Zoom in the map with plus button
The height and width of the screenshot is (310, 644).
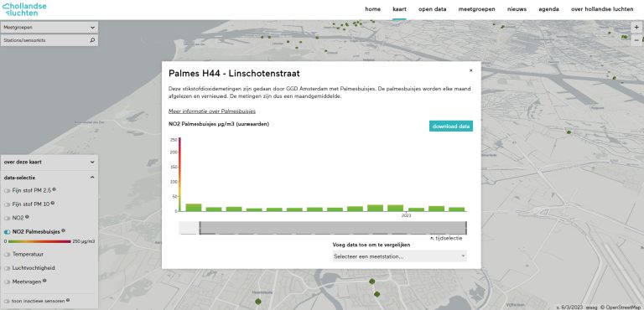636,27
